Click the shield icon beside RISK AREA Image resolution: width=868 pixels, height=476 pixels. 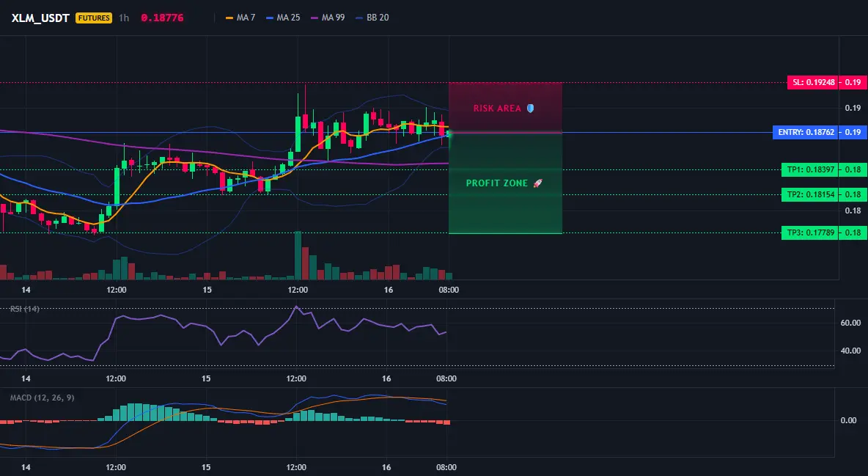(x=530, y=108)
